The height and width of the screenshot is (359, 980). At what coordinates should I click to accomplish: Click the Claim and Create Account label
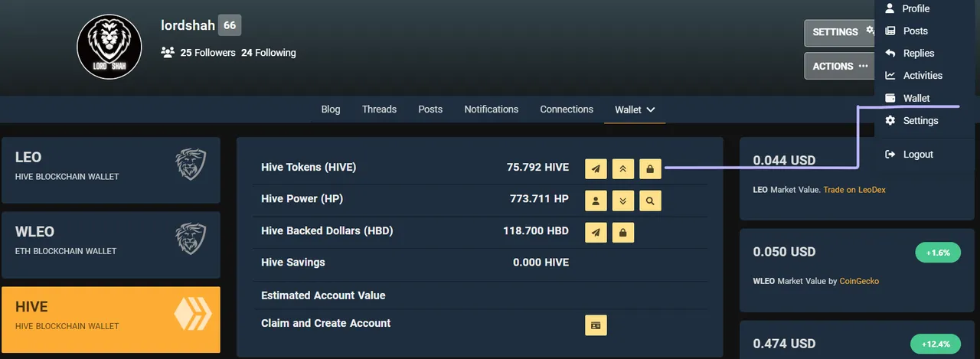(x=326, y=323)
